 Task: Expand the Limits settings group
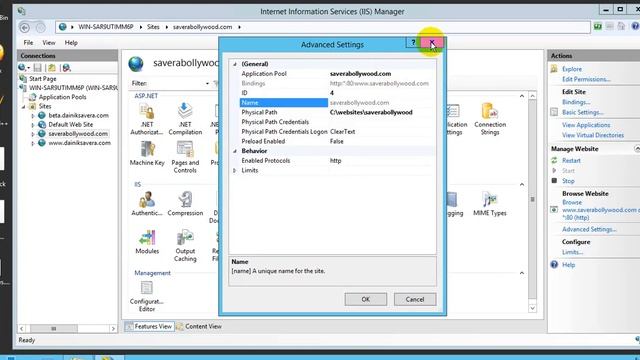[x=235, y=171]
